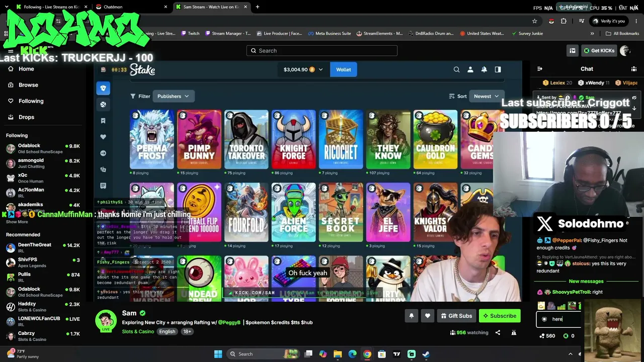Open the Meta Business Suite bookmark
644x362 pixels.
click(329, 34)
